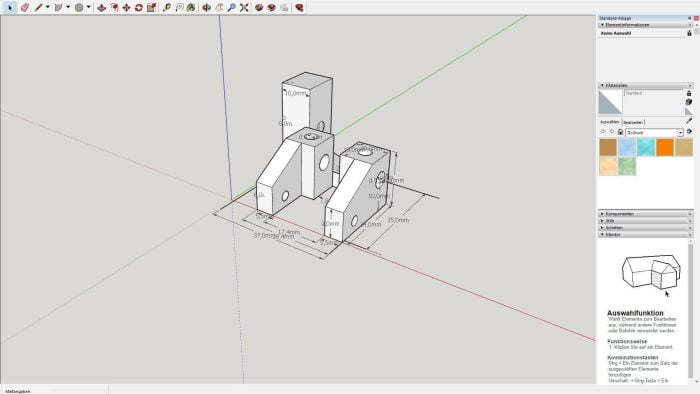The image size is (700, 394).
Task: Collapse the Materialien panel
Action: click(602, 85)
